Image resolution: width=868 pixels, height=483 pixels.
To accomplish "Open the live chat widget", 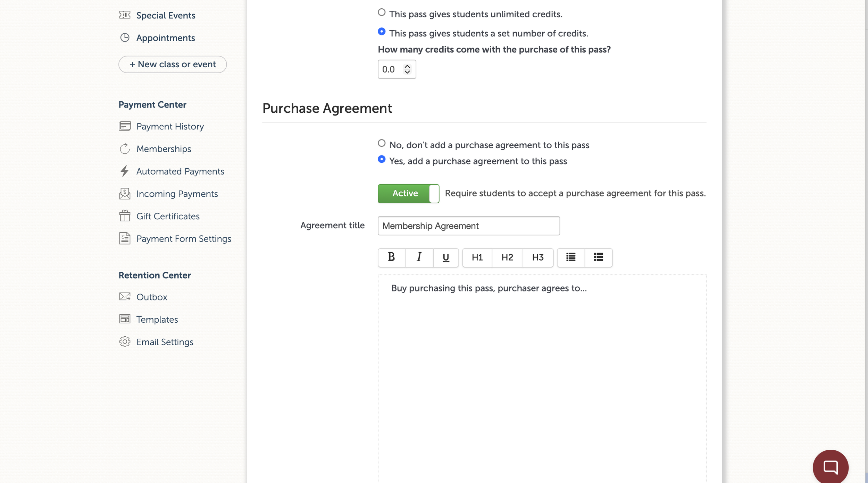I will (830, 467).
